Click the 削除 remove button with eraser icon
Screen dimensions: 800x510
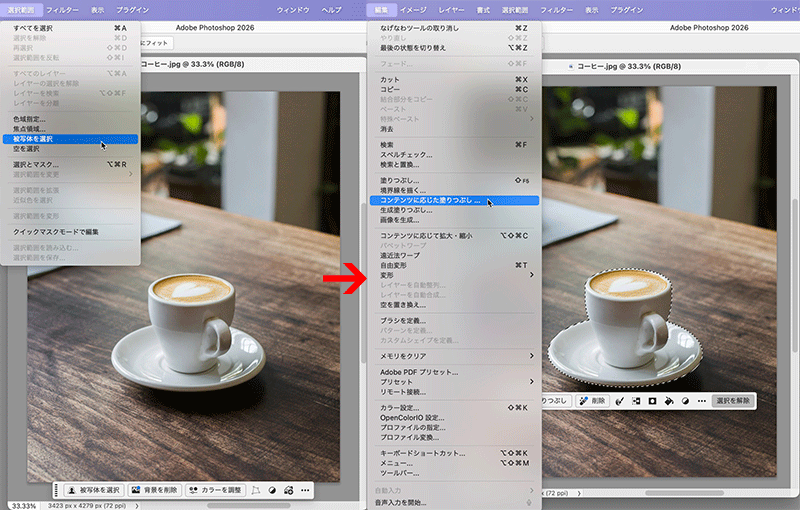(x=592, y=400)
